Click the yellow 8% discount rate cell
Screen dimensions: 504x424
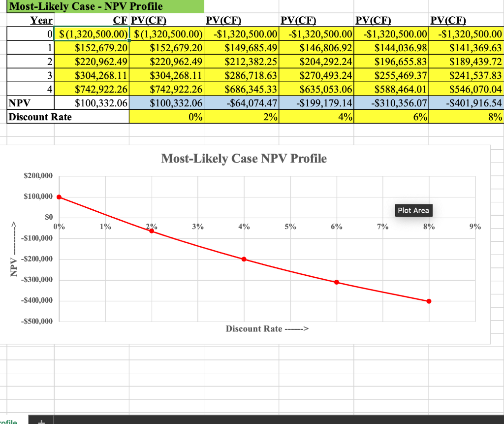466,117
